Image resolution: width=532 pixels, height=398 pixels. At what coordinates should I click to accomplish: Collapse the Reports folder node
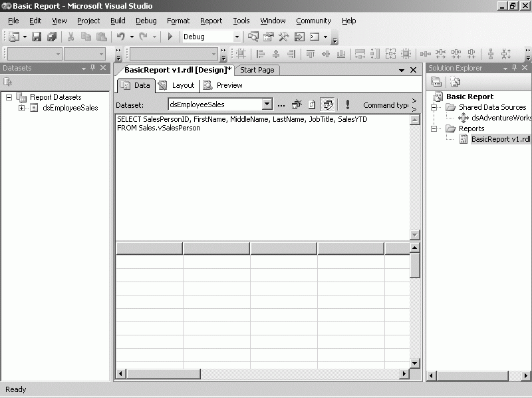pyautogui.click(x=434, y=128)
